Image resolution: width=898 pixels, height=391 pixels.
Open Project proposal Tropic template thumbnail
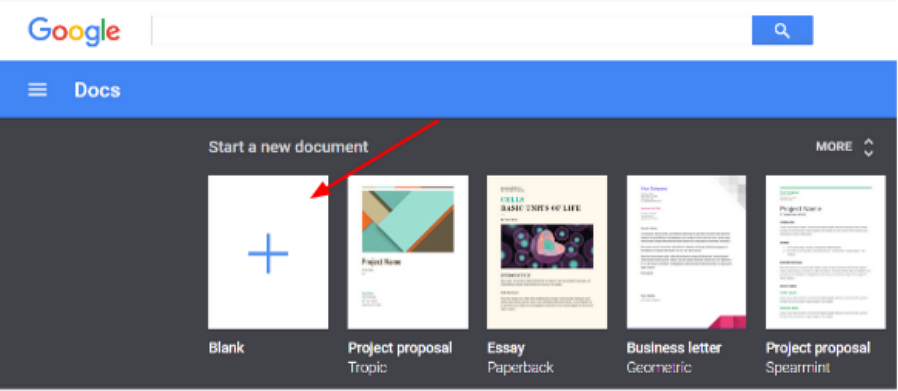[408, 252]
